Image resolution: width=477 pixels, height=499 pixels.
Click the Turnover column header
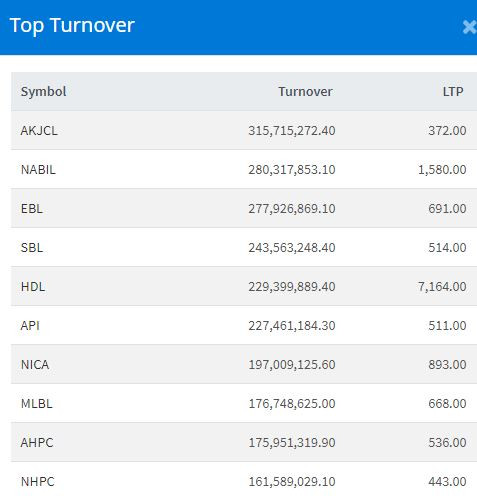[x=305, y=91]
